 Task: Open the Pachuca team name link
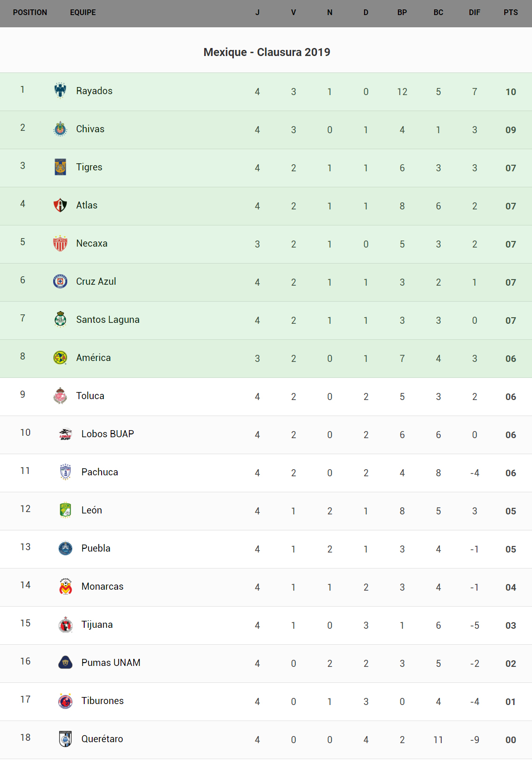tap(100, 472)
